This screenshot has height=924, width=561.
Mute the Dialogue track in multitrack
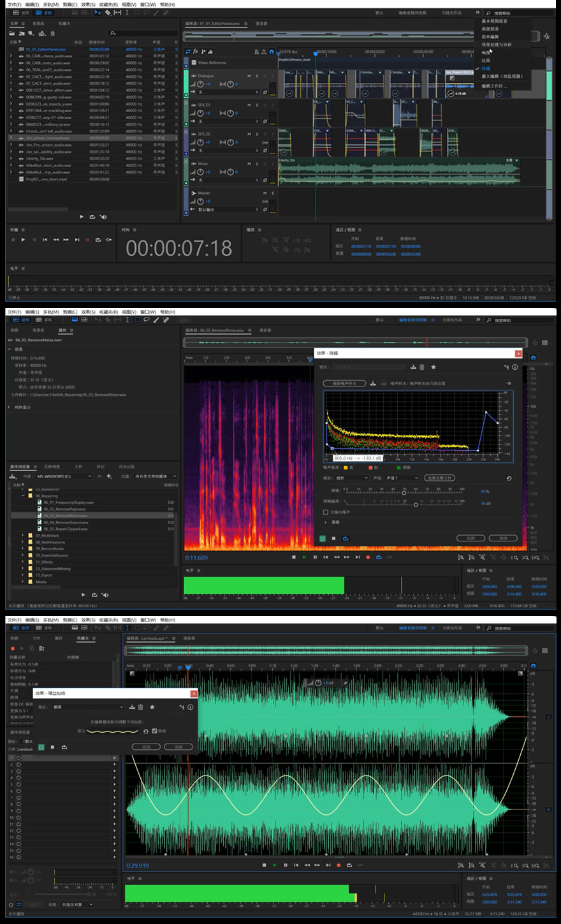pyautogui.click(x=249, y=76)
